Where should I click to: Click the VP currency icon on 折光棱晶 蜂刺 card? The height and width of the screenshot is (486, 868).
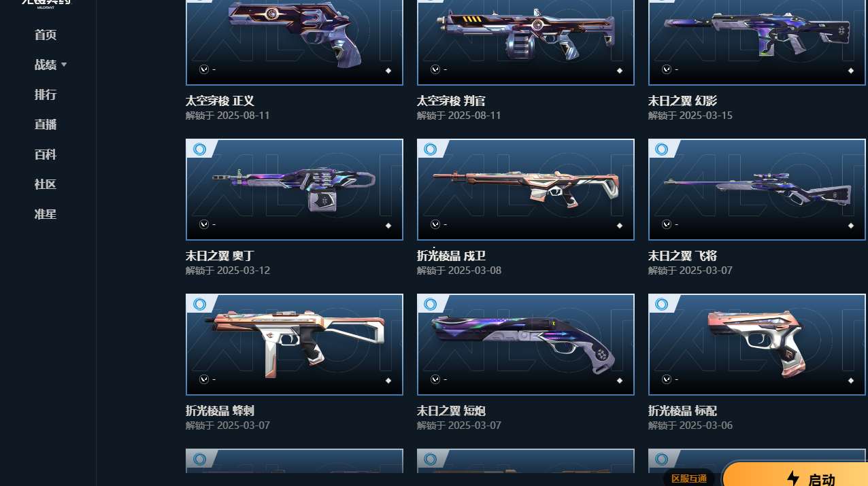point(204,379)
